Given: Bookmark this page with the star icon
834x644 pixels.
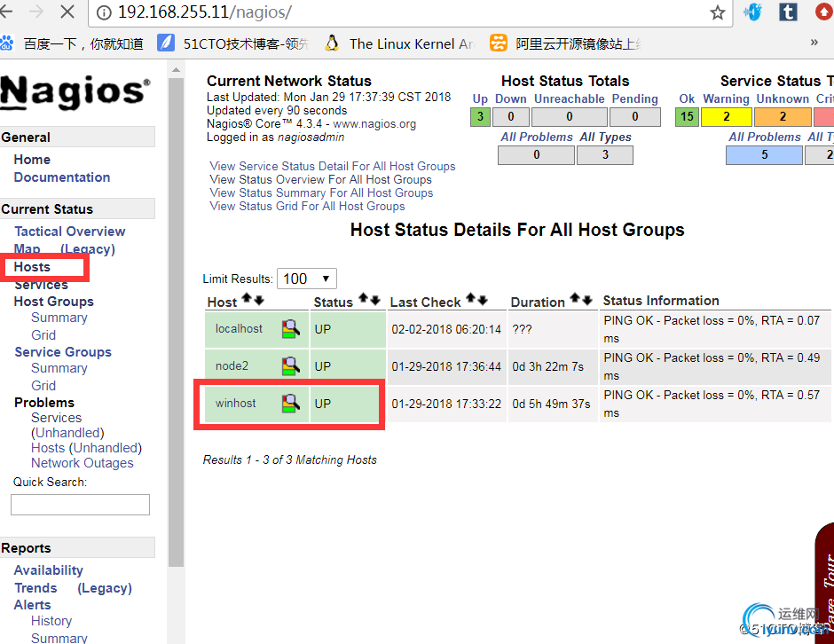Looking at the screenshot, I should pyautogui.click(x=718, y=12).
